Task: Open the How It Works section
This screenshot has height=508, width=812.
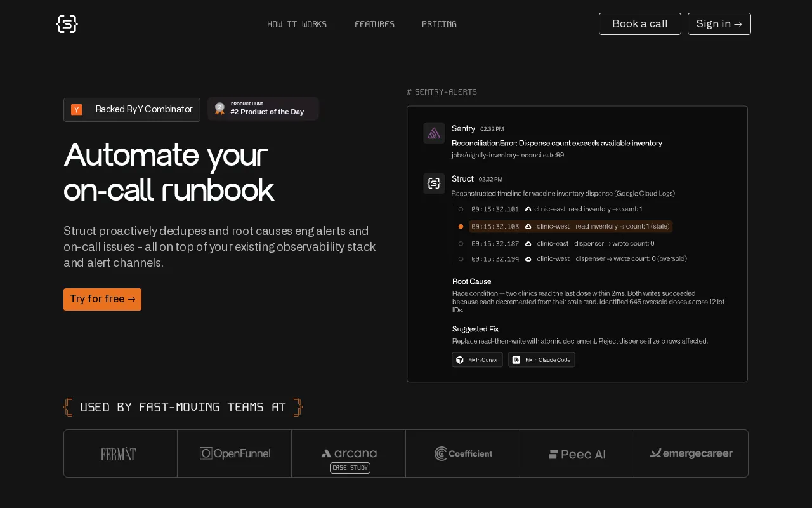Action: (297, 24)
